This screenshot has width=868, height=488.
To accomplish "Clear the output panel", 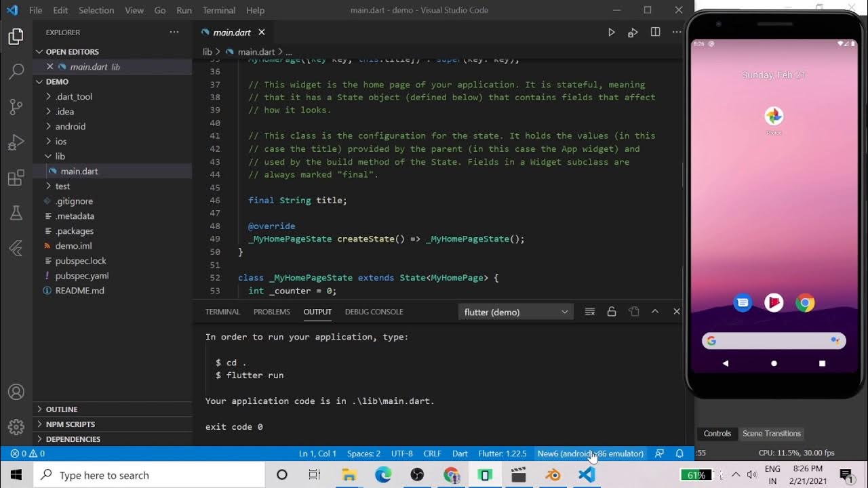I will (x=590, y=312).
